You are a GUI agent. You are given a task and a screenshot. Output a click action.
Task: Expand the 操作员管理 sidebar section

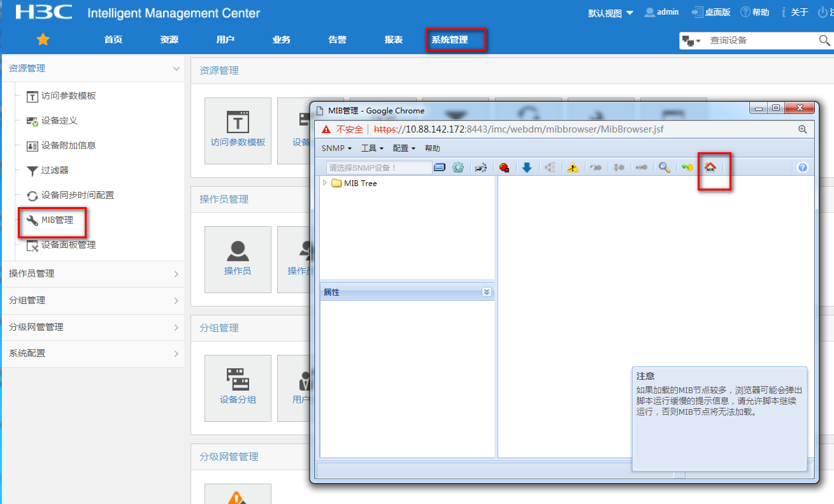click(176, 274)
